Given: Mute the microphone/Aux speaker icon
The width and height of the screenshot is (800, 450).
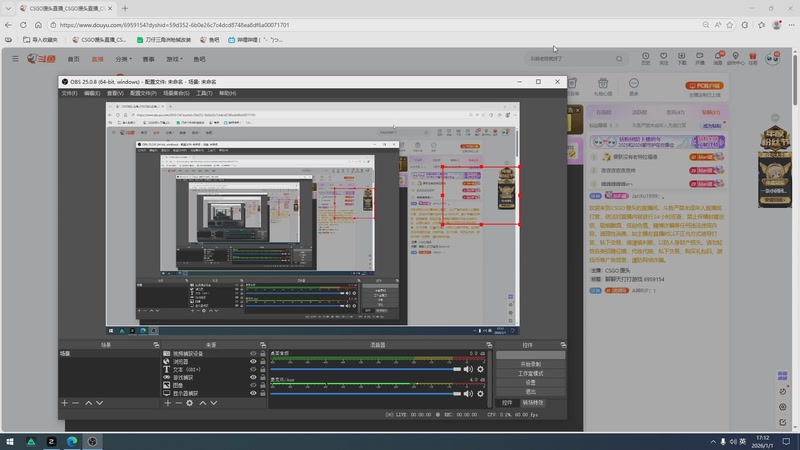Looking at the screenshot, I should coord(468,393).
